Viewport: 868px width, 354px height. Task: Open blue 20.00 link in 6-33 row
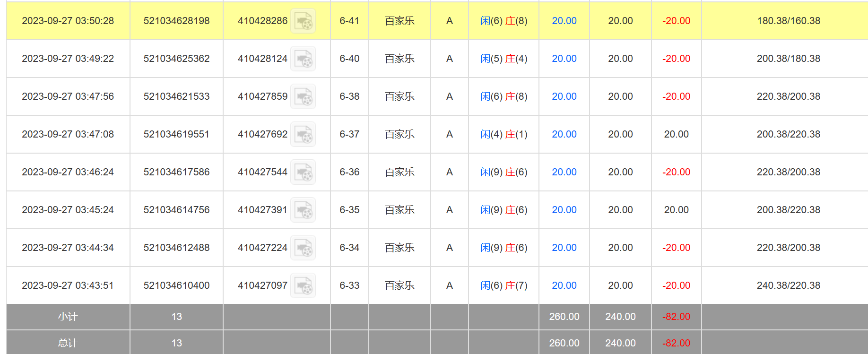point(564,285)
